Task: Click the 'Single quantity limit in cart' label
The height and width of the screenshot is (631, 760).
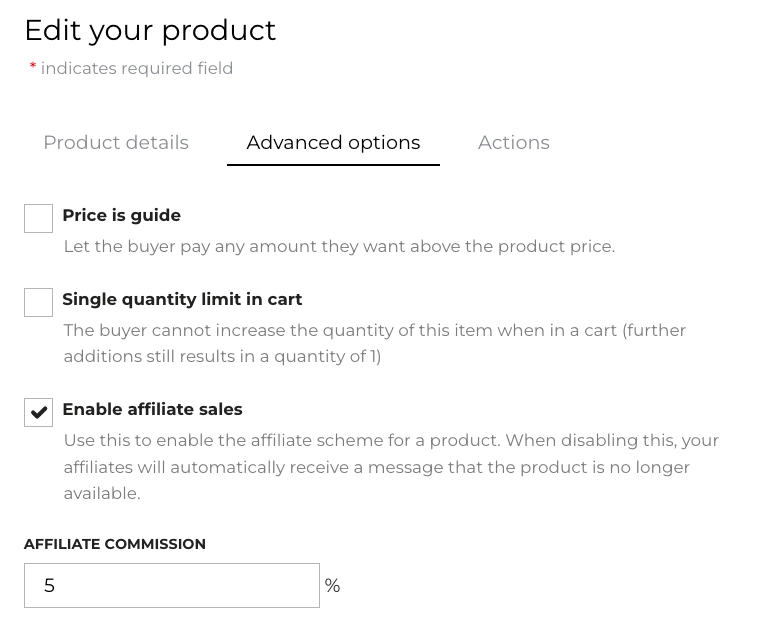Action: click(x=182, y=299)
